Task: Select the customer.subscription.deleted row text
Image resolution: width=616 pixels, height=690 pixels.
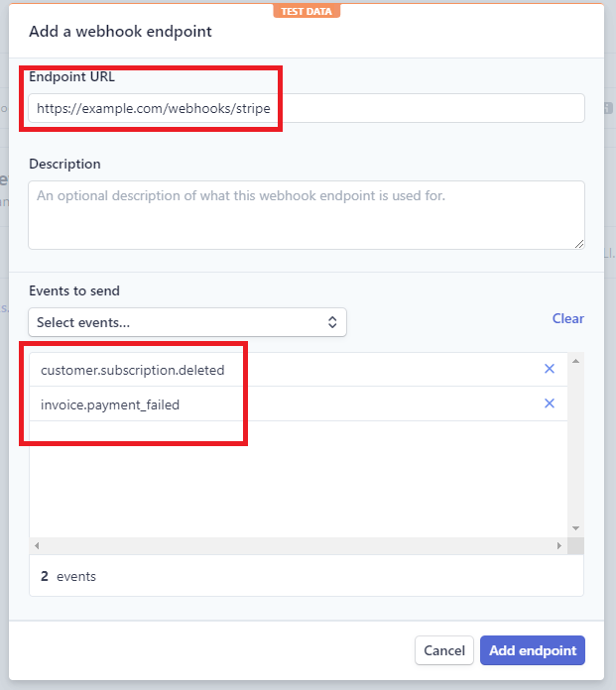Action: pyautogui.click(x=133, y=370)
